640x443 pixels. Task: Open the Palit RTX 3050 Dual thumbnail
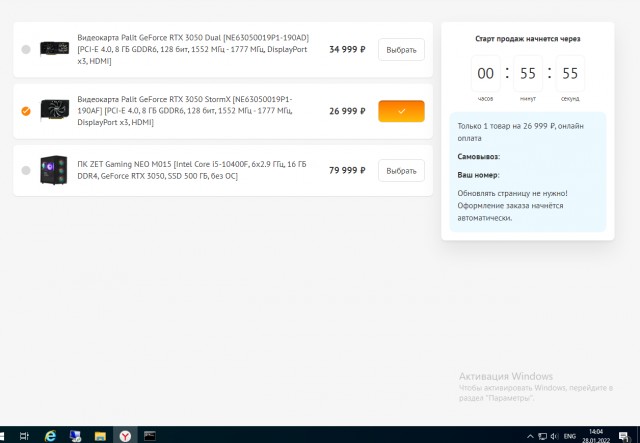click(54, 49)
